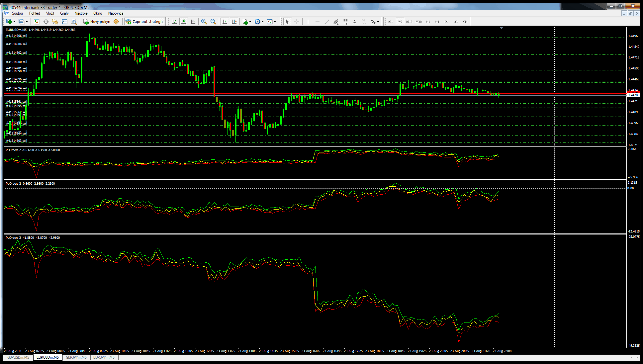Open the Market Watch window icon
This screenshot has width=643, height=364.
click(x=37, y=22)
